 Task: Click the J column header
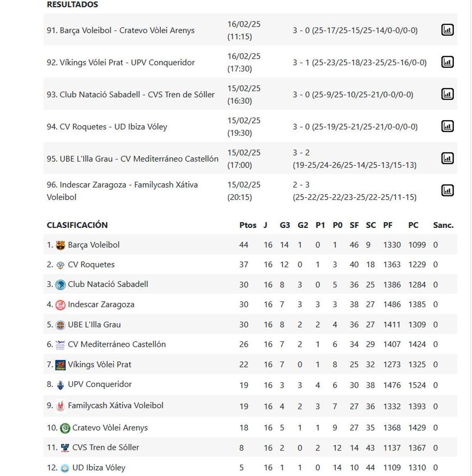[265, 225]
